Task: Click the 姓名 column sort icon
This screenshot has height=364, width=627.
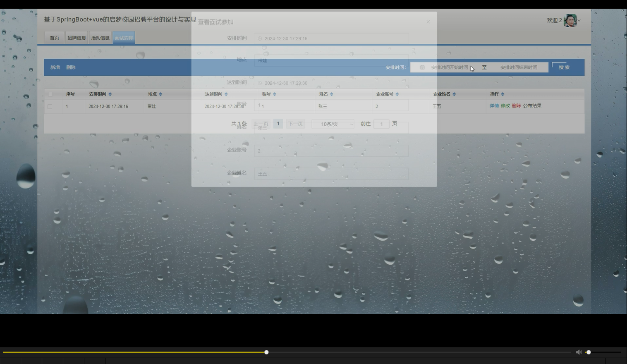Action: [332, 94]
